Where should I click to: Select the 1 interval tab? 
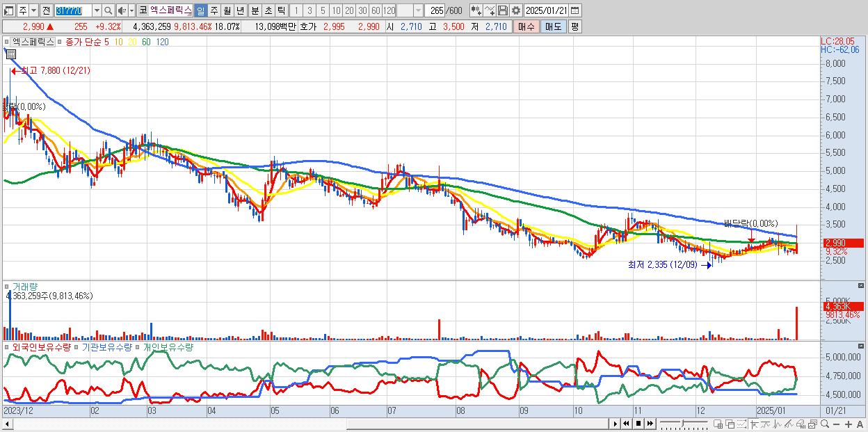[296, 10]
